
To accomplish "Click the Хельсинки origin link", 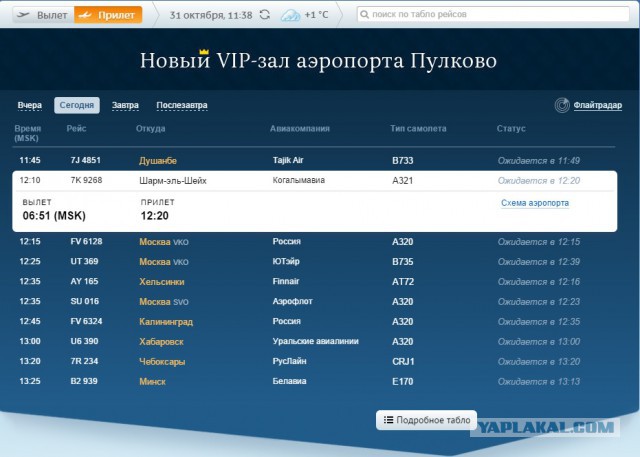I will point(162,282).
